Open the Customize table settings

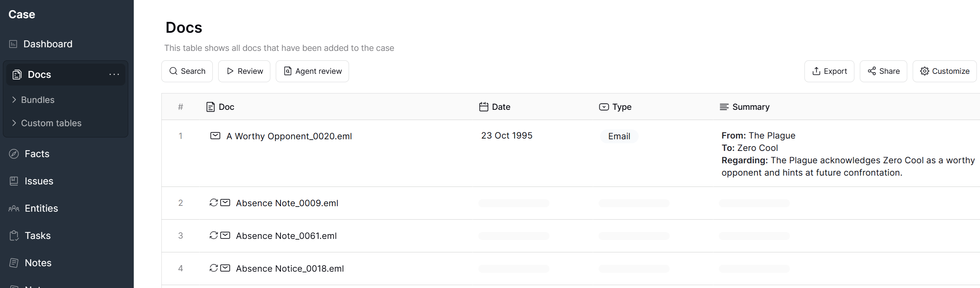(x=944, y=71)
